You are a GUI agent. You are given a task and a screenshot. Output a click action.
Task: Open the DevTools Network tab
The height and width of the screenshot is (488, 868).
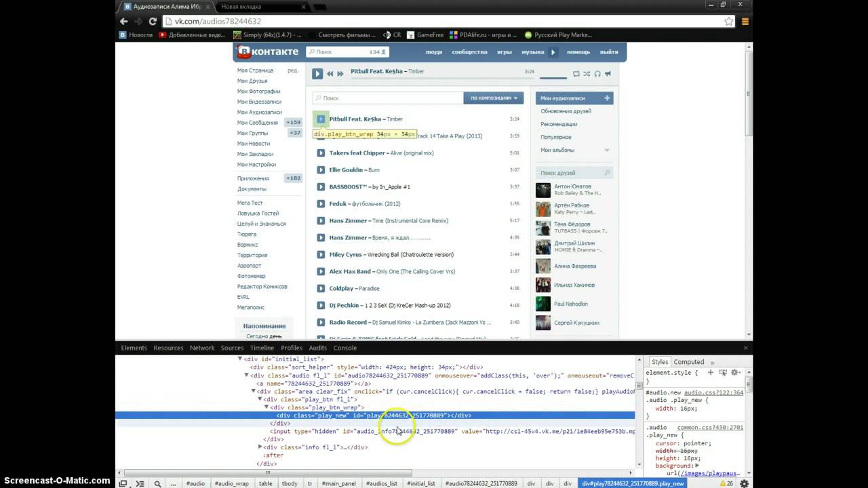202,348
